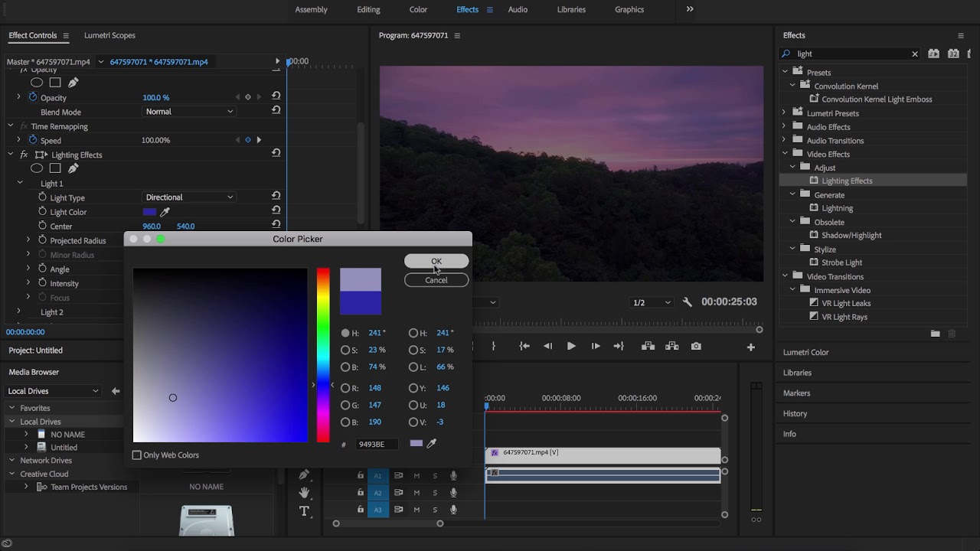Open the Lumetri Scopes tab
980x551 pixels.
[109, 36]
